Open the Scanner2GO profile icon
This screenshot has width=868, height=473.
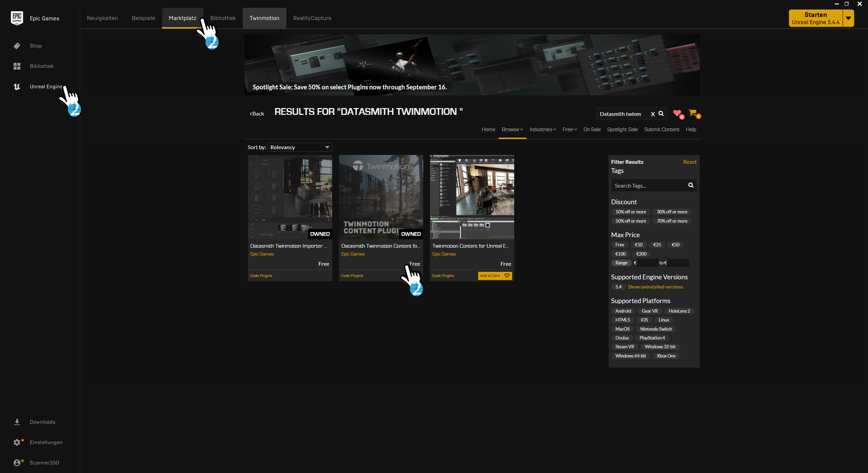point(17,462)
